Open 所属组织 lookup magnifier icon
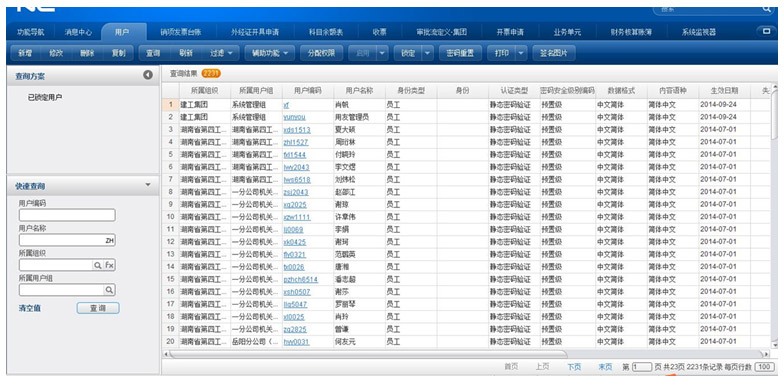Viewport: 784px width, 387px height. tap(98, 265)
